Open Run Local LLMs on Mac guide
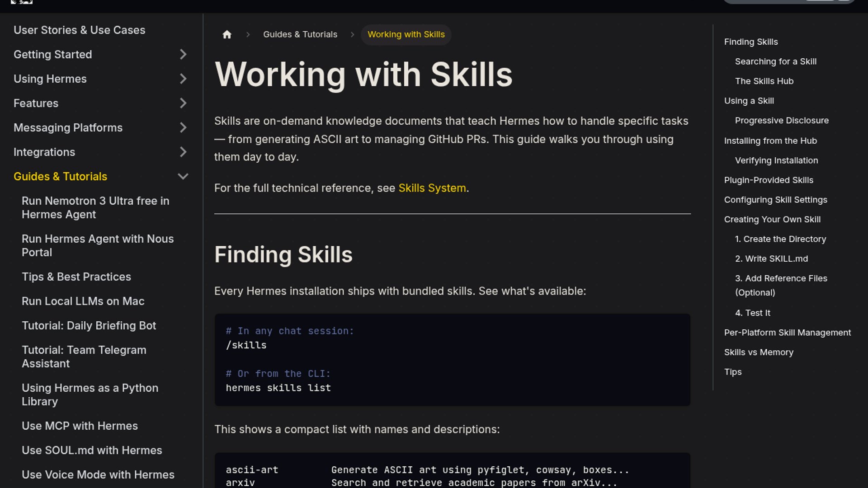The height and width of the screenshot is (488, 868). coord(83,301)
